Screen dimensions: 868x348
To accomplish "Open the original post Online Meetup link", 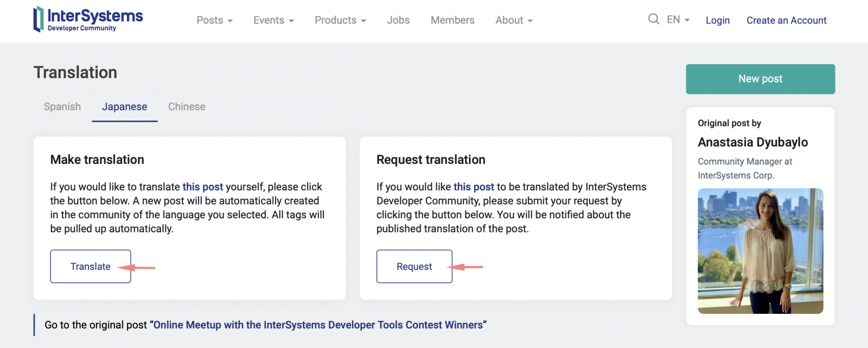I will [318, 325].
